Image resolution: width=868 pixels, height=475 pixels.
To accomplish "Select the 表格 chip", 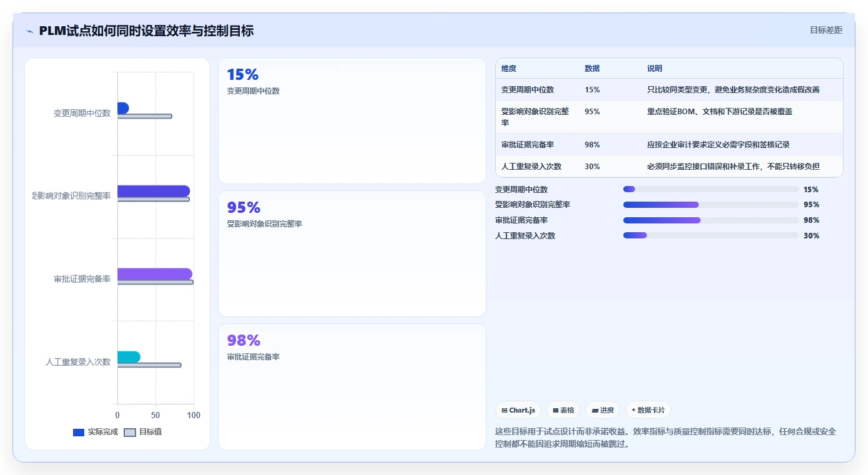I will (x=563, y=410).
